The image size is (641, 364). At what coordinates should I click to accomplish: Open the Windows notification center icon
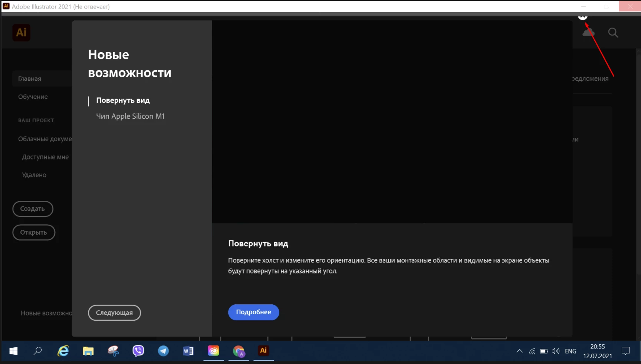click(626, 351)
